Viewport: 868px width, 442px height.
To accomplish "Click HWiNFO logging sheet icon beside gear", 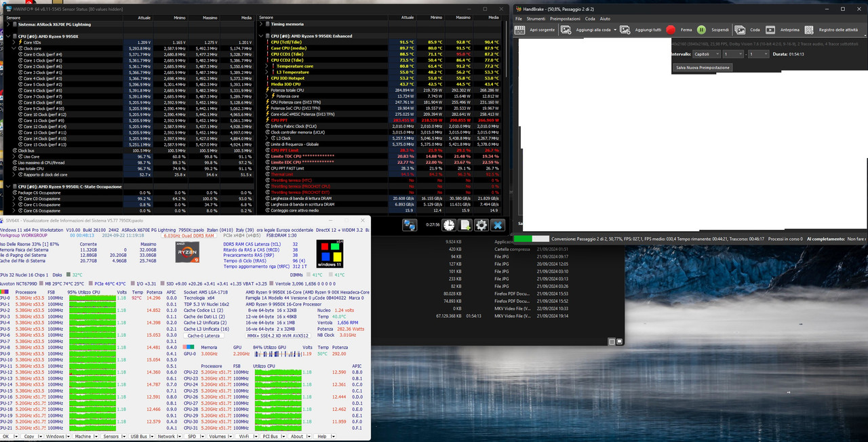I will (465, 225).
